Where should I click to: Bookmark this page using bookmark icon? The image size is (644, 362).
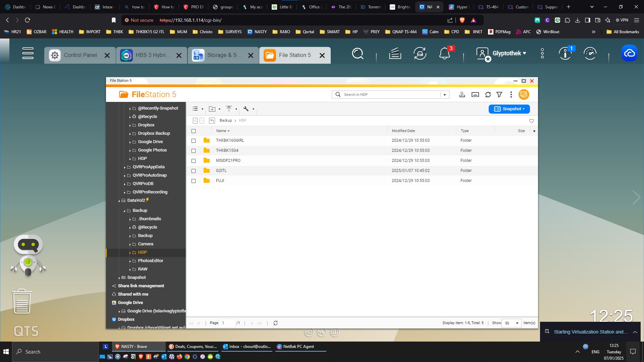[x=114, y=20]
